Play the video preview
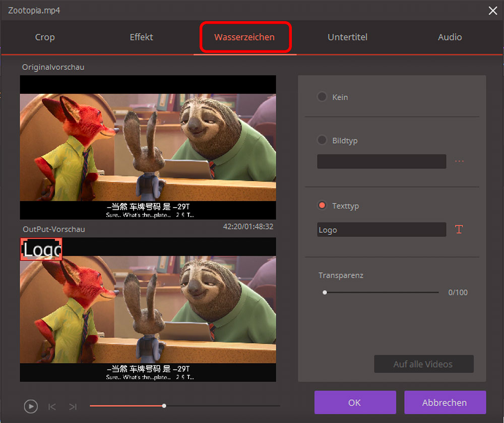 (31, 406)
